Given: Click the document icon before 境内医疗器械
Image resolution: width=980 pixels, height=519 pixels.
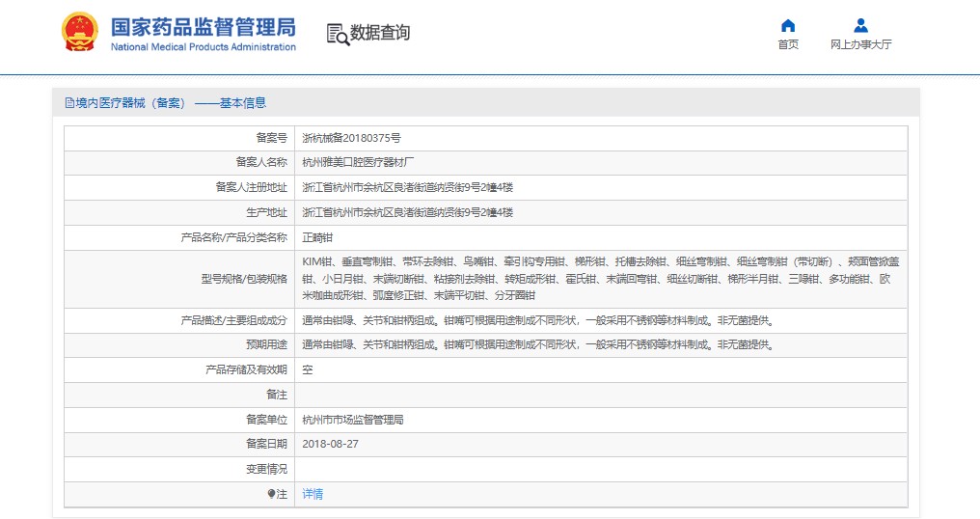Looking at the screenshot, I should pyautogui.click(x=69, y=103).
